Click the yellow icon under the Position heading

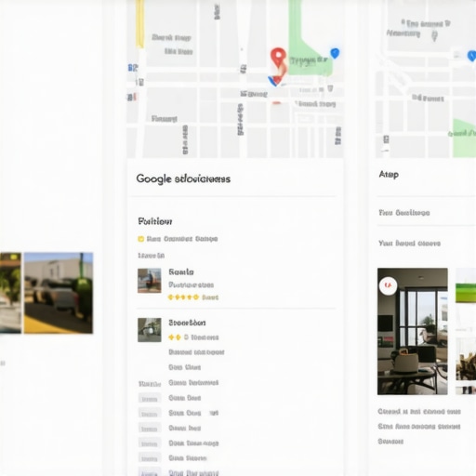tap(140, 239)
